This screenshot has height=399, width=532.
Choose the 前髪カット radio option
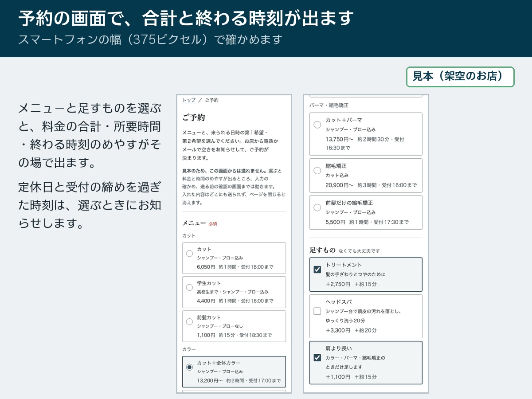(189, 322)
